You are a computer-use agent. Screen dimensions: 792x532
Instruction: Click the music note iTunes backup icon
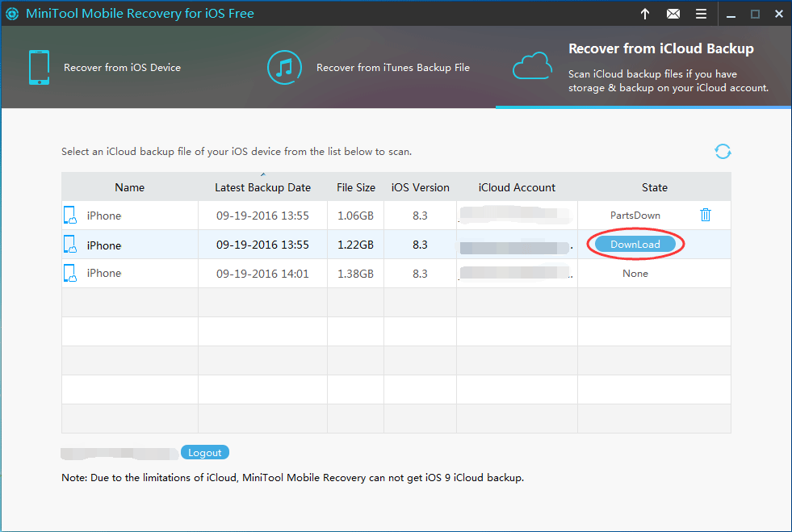click(x=284, y=68)
